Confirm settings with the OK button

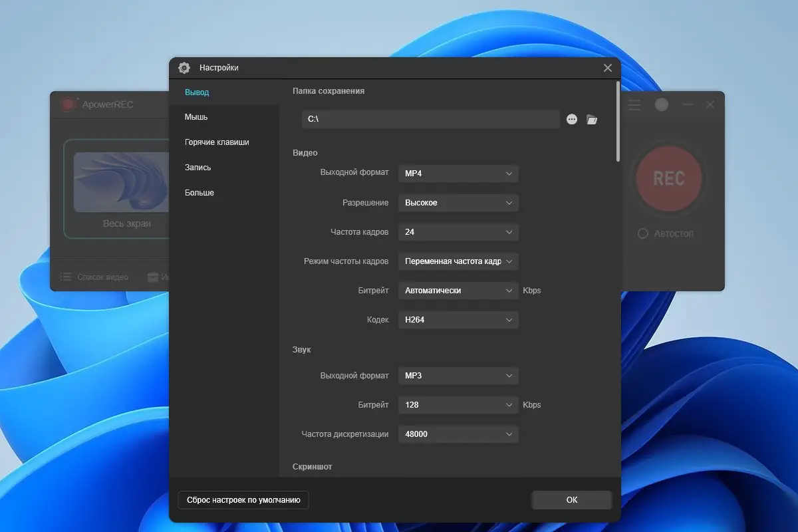[x=572, y=500]
